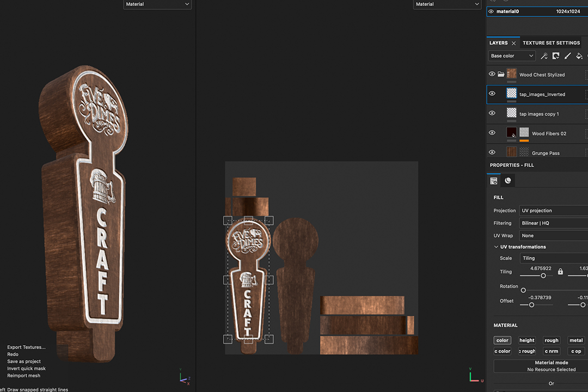588x392 pixels.
Task: Click Grunge Pass wood fill thumbnail
Action: [511, 151]
